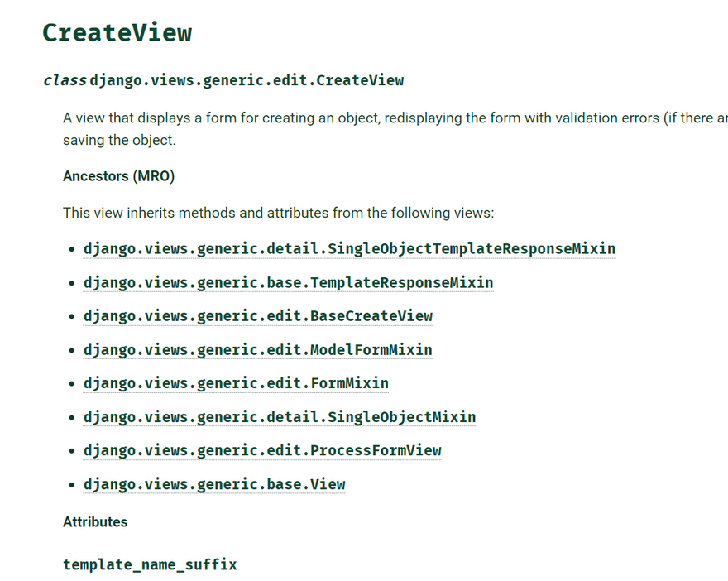Image resolution: width=728 pixels, height=581 pixels.
Task: Open the ProcessFormView ancestor link
Action: coord(262,451)
